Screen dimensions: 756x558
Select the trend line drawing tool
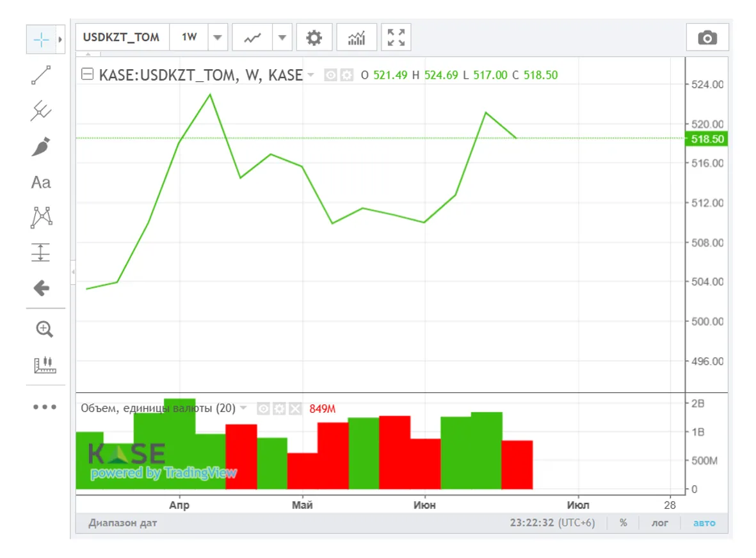pyautogui.click(x=41, y=76)
